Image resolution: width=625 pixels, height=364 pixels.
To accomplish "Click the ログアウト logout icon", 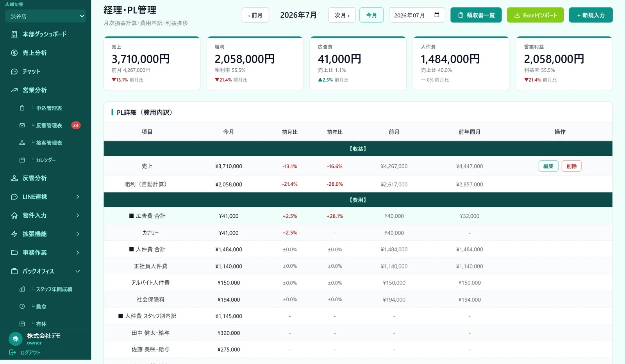I will coord(12,352).
